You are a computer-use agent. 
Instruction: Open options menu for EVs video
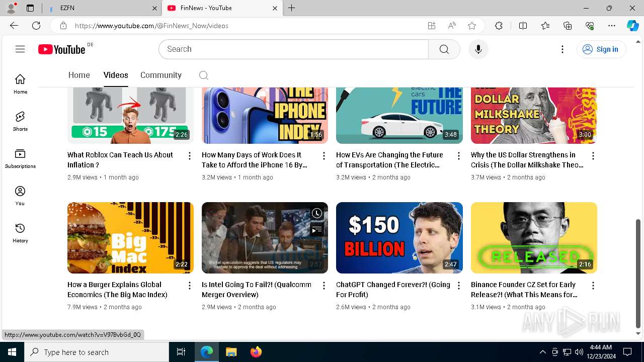pos(458,156)
